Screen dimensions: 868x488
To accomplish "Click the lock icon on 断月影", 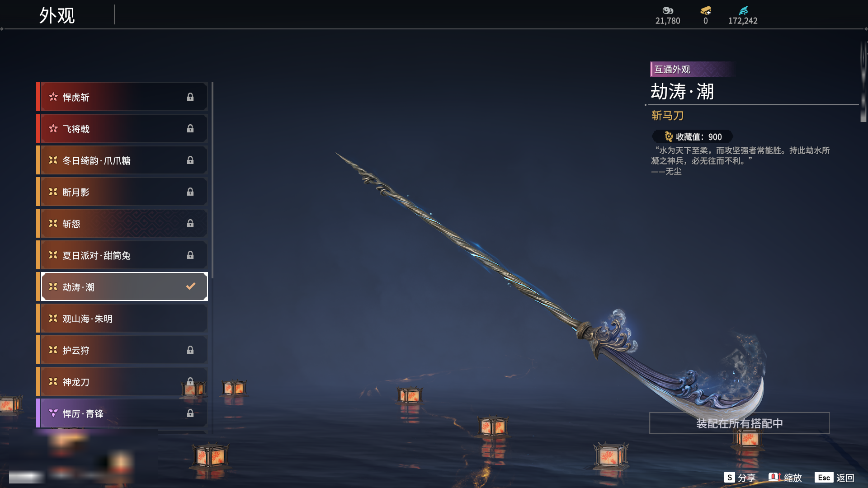I will pos(190,192).
